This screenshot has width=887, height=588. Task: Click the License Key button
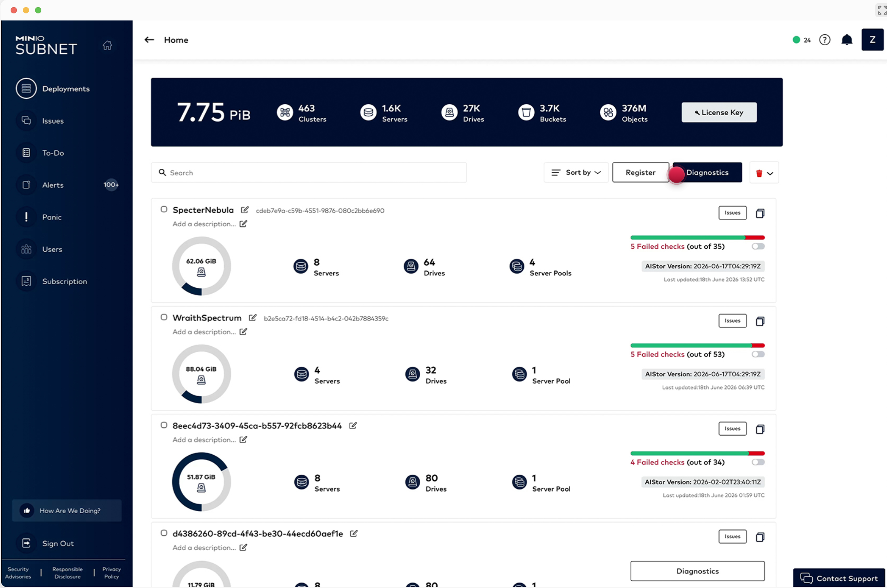coord(719,112)
